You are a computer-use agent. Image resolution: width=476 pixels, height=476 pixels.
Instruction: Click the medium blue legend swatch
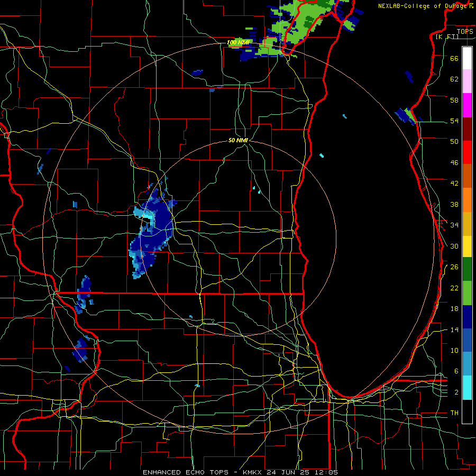(467, 341)
